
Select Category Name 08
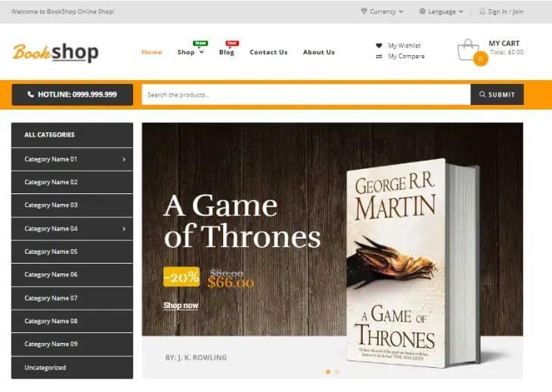point(72,321)
